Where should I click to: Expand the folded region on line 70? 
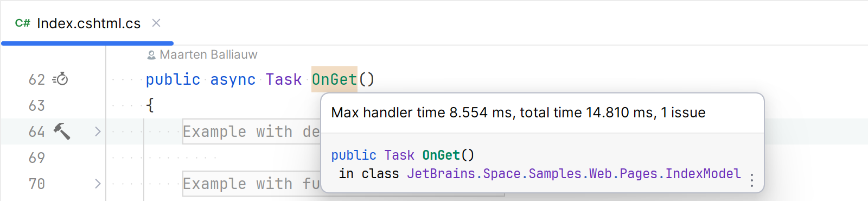[98, 184]
